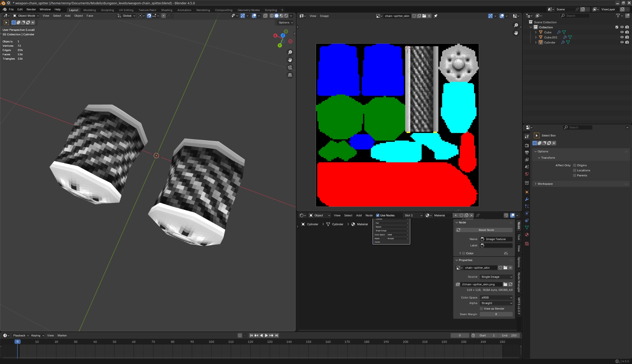The height and width of the screenshot is (364, 632).
Task: Uncheck the Use Nodes checkbox
Action: (x=378, y=215)
